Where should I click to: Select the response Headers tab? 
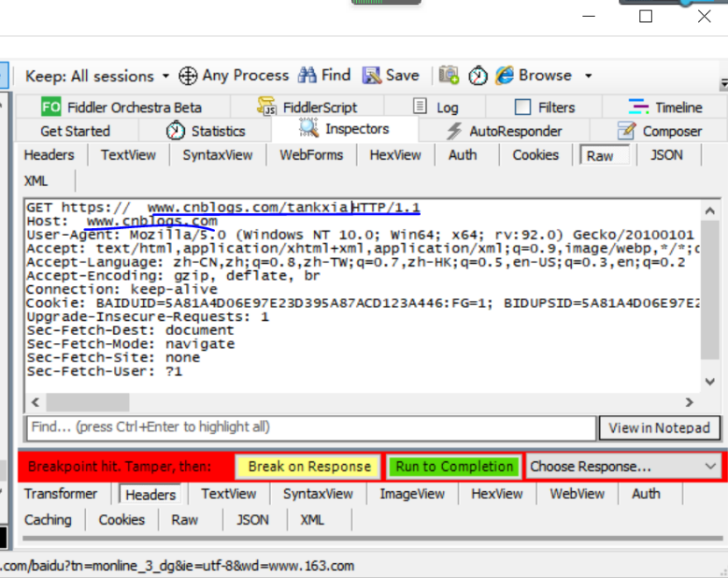coord(151,495)
